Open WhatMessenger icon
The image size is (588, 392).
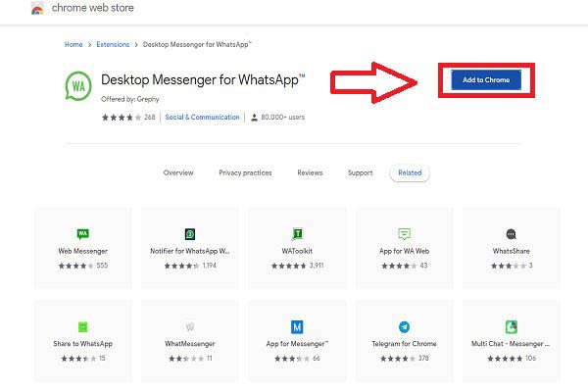(x=190, y=326)
